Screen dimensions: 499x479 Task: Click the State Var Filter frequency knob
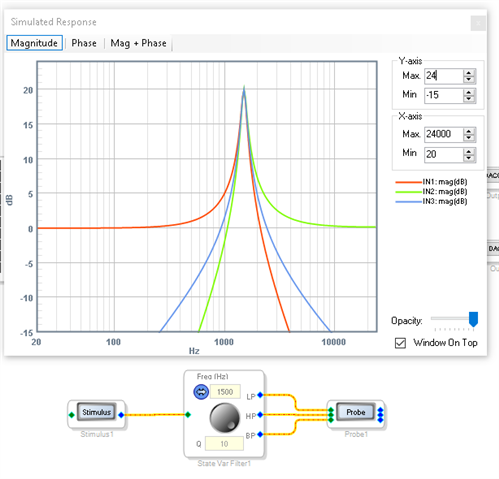[x=224, y=418]
